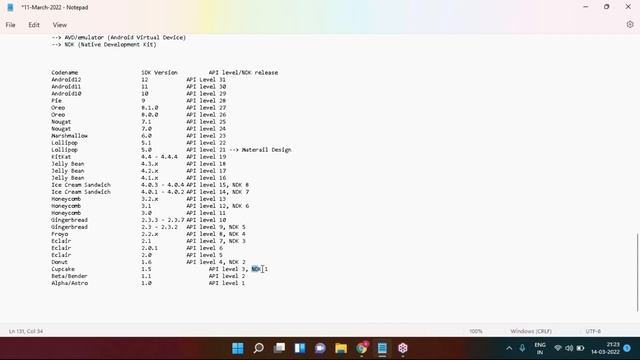Open Notepad settings gear
Image resolution: width=640 pixels, height=360 pixels.
(630, 24)
